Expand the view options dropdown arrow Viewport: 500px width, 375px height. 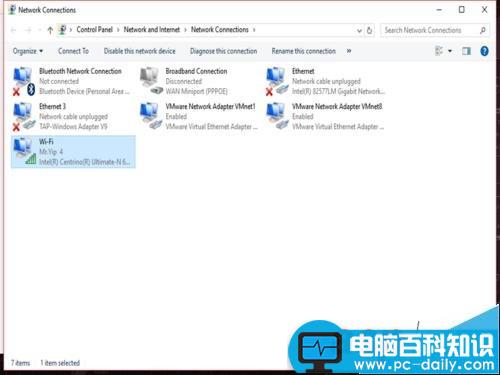pos(450,51)
